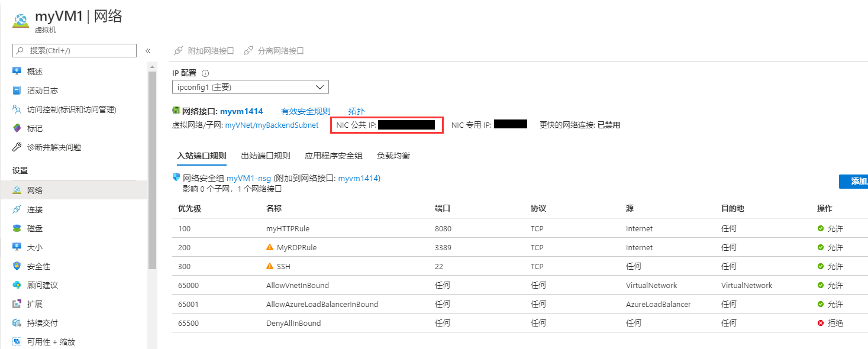This screenshot has height=349, width=868.
Task: Switch to the 负载均衡 tab
Action: coord(393,156)
